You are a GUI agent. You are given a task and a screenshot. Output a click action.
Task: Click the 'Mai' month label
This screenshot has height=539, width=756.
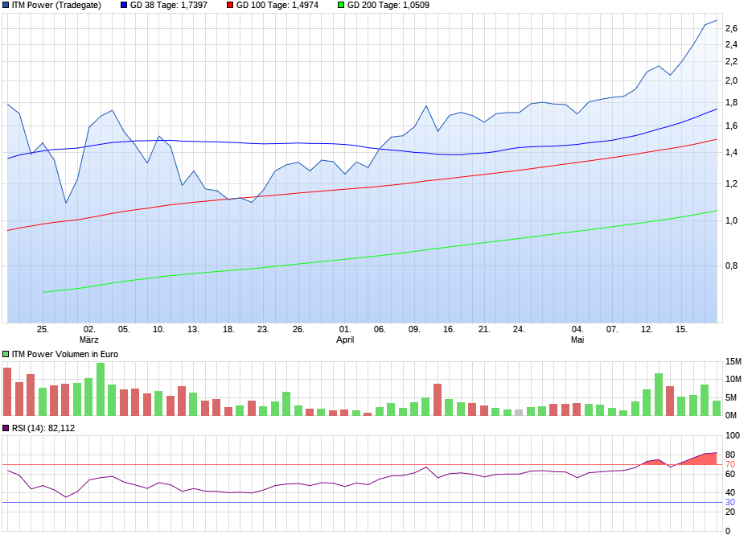tap(577, 339)
